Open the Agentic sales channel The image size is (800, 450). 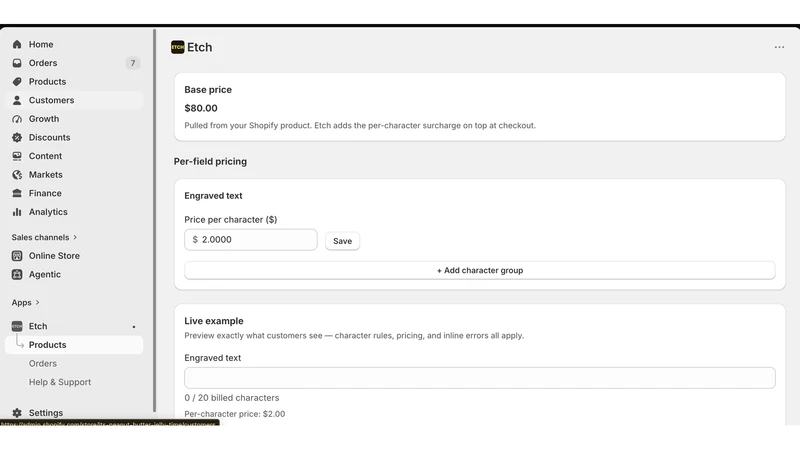pos(74,274)
